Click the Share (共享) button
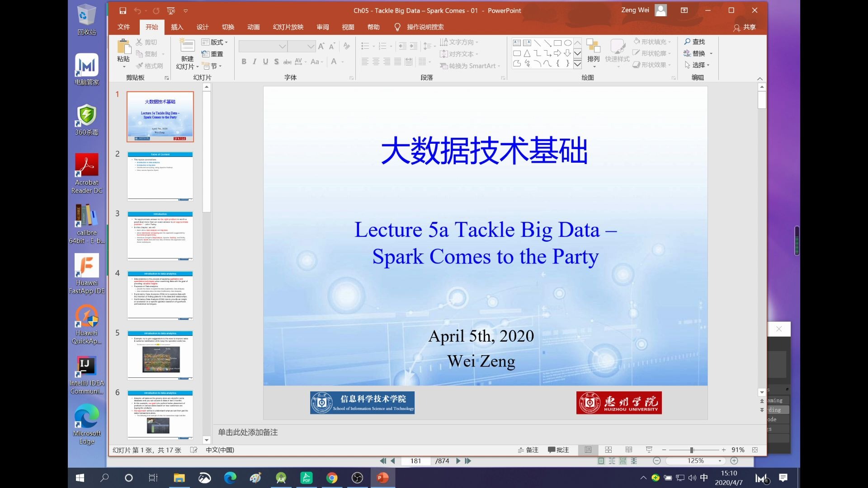The image size is (868, 488). click(745, 27)
